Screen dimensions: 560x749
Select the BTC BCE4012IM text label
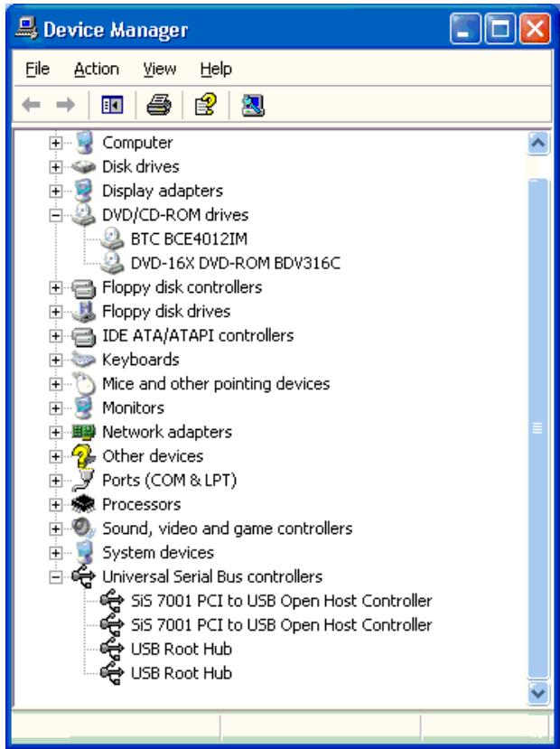(189, 239)
